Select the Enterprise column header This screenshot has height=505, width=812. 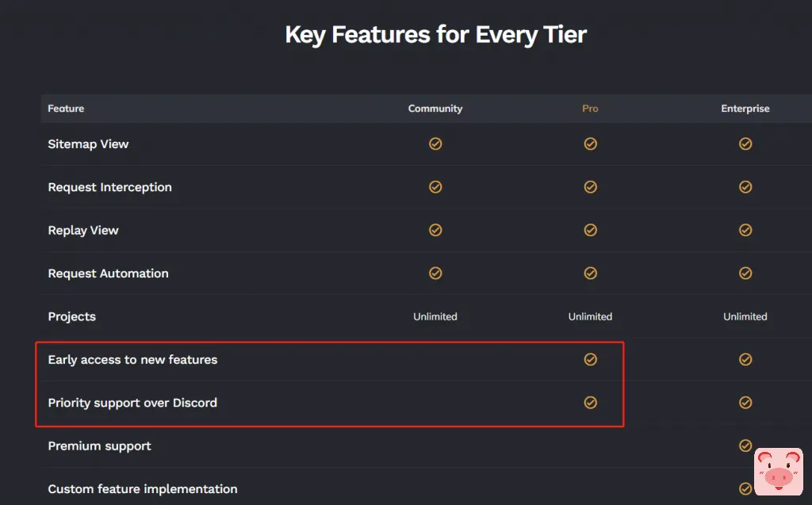point(745,109)
